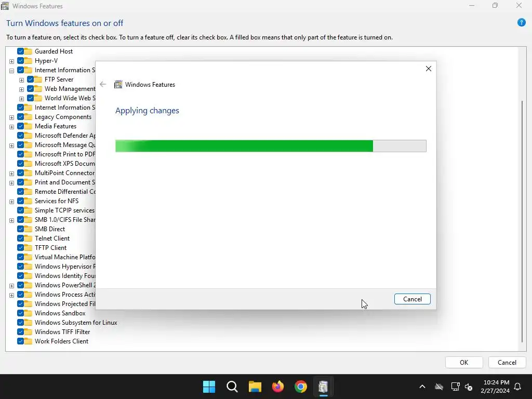Click the back arrow in Applying changes dialog
Image resolution: width=532 pixels, height=399 pixels.
point(103,85)
